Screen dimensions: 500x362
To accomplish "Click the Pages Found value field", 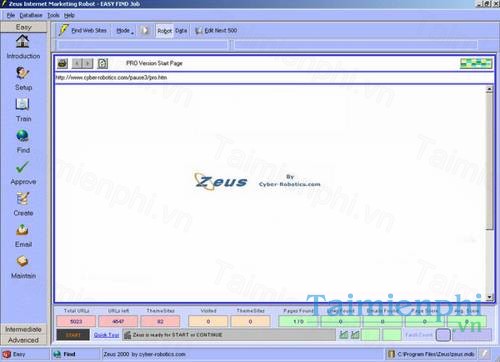I will (298, 322).
